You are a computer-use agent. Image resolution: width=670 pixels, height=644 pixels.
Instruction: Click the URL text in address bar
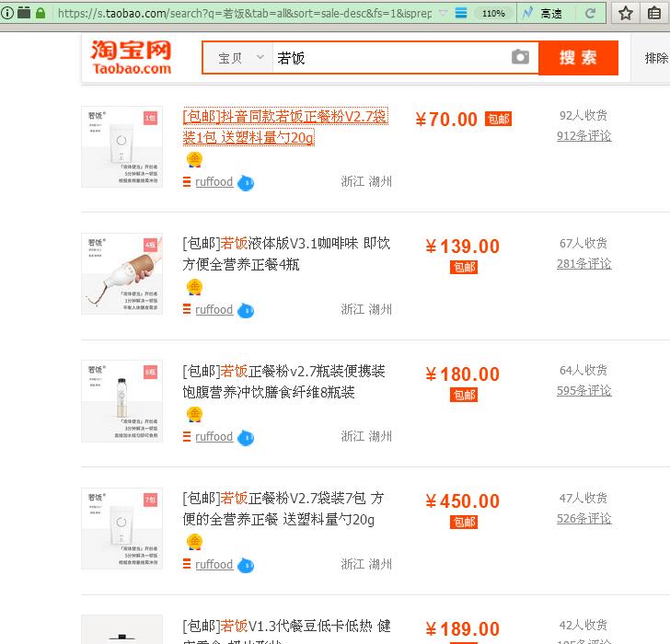[245, 14]
